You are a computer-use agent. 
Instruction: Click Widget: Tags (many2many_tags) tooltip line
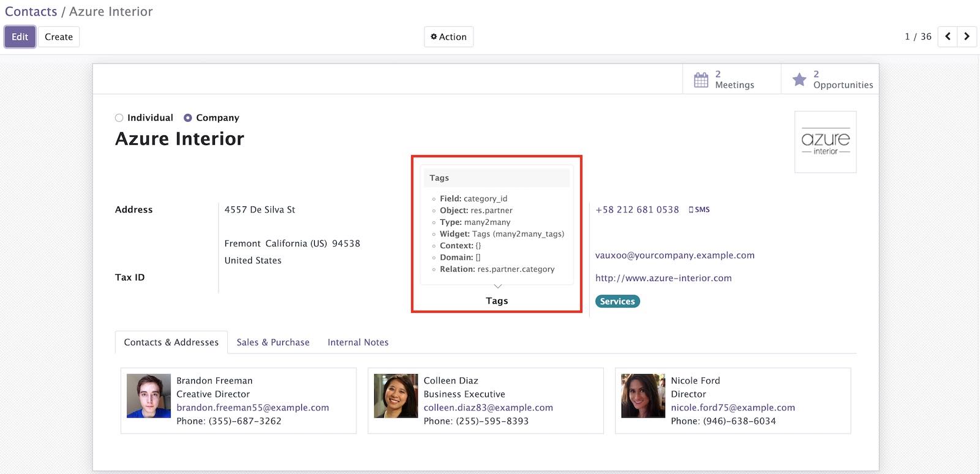[502, 234]
